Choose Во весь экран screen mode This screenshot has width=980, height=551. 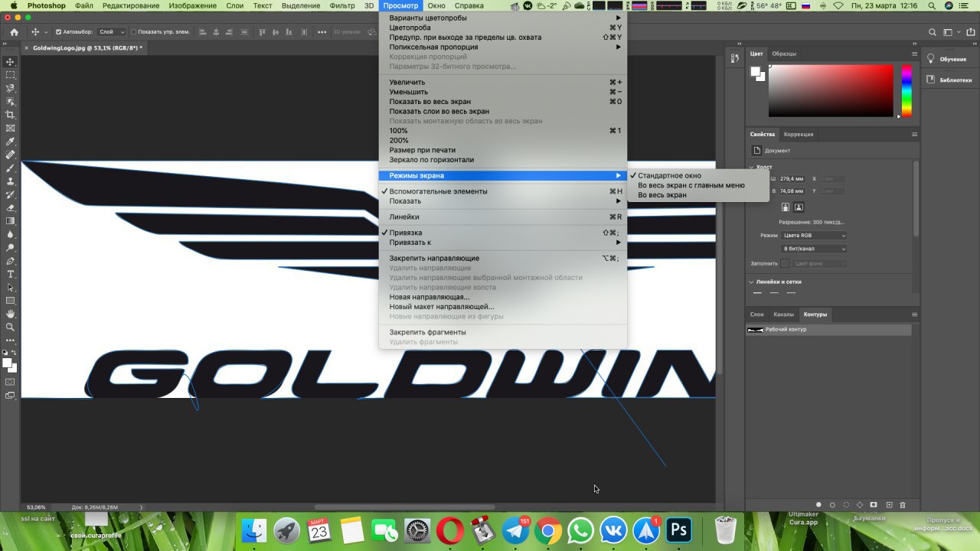pos(697,195)
